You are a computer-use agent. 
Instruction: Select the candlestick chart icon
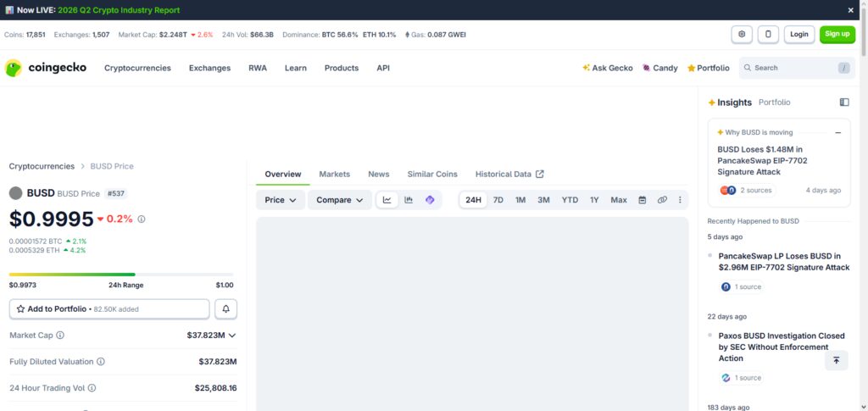409,200
